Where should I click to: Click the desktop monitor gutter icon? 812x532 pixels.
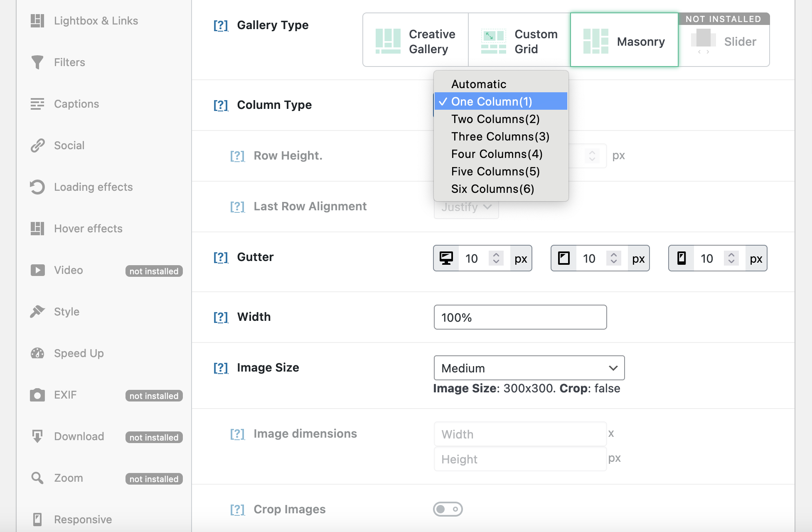(x=446, y=259)
